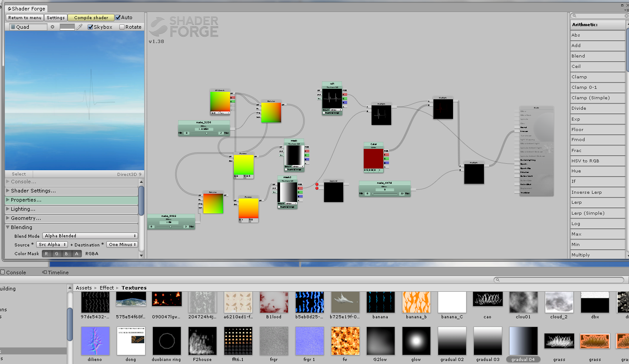The height and width of the screenshot is (364, 629).
Task: Click the shader settings panel scrollbar
Action: click(141, 201)
